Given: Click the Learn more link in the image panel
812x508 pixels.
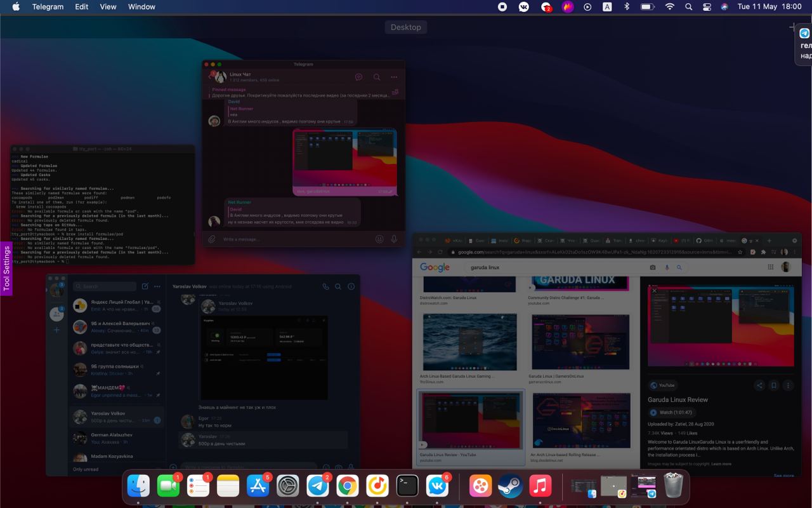Looking at the screenshot, I should (721, 464).
